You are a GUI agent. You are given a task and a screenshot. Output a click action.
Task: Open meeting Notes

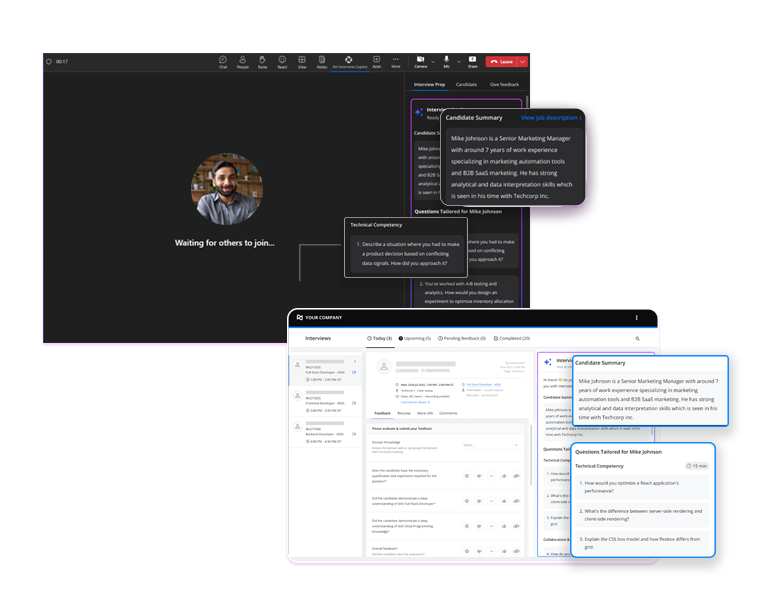(322, 62)
